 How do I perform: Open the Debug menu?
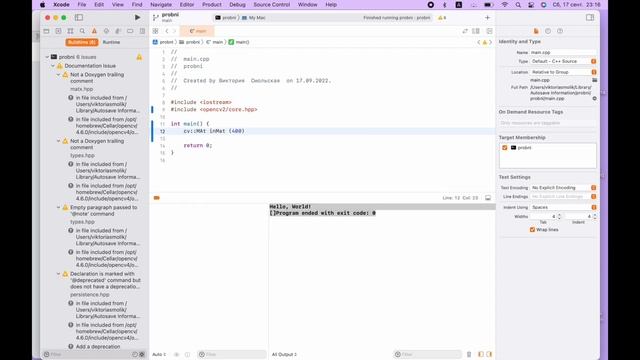tap(237, 4)
